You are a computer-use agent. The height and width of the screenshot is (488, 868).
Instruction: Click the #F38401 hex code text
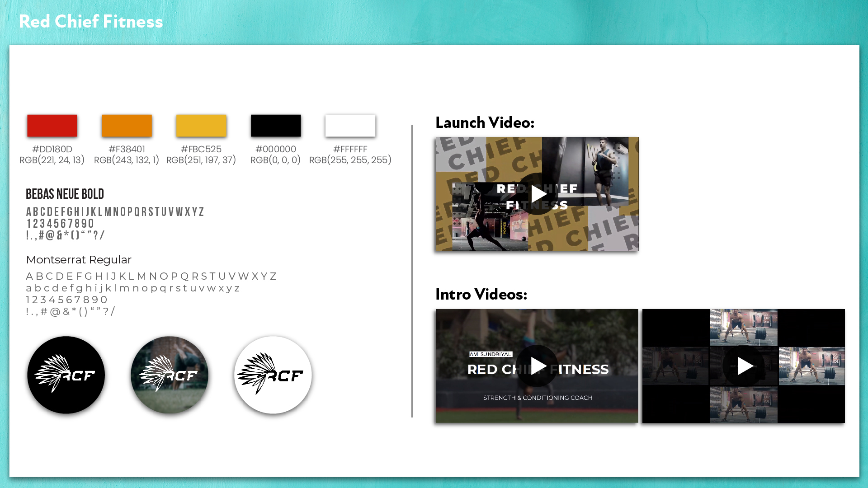point(127,149)
